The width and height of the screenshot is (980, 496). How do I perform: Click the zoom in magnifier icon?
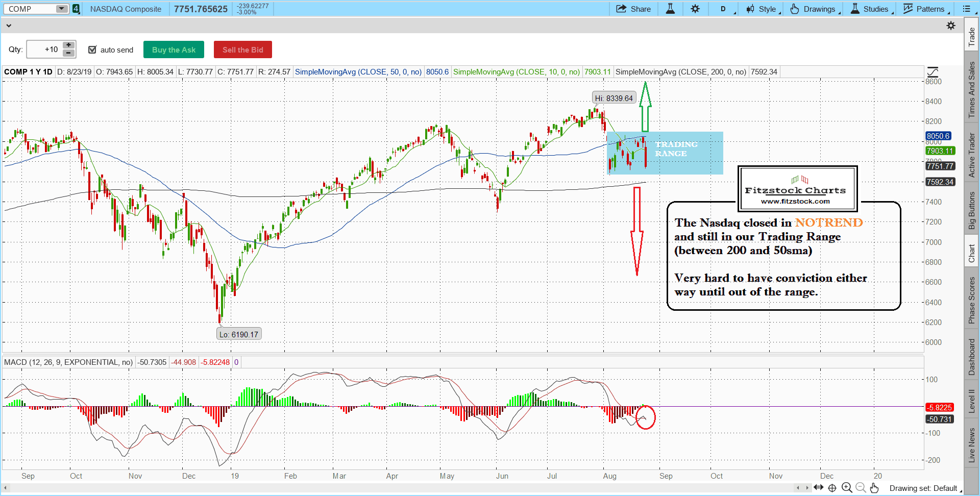(x=847, y=488)
